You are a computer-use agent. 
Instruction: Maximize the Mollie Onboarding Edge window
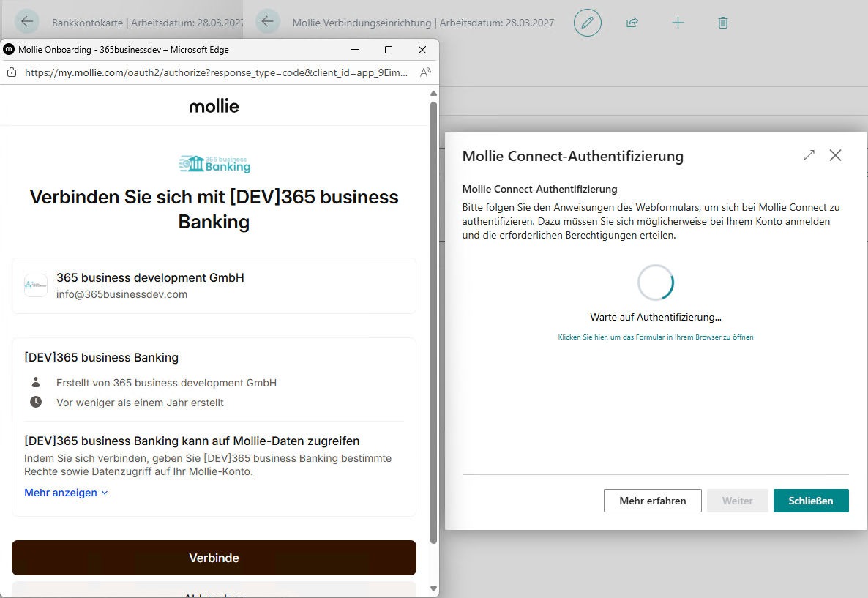coord(389,50)
